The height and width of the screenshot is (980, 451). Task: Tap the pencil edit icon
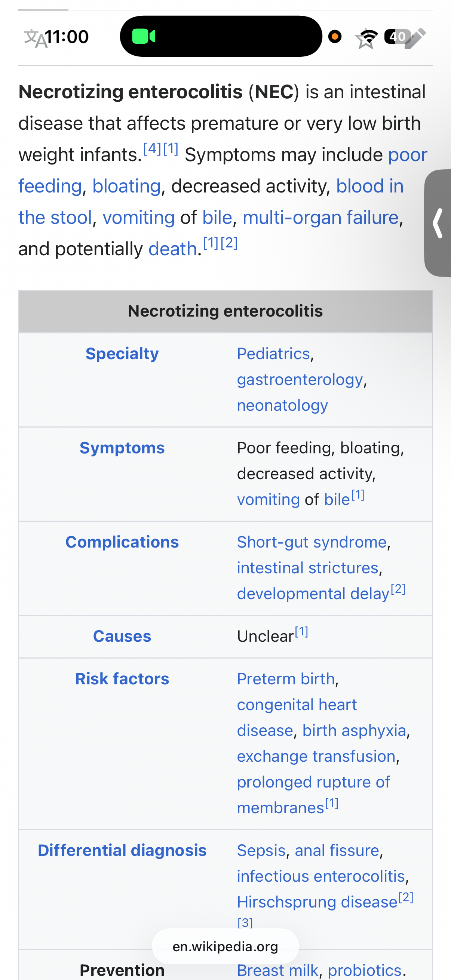[415, 38]
